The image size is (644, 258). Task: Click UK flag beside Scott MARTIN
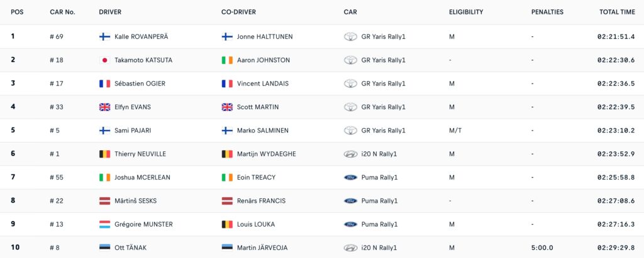pyautogui.click(x=227, y=107)
